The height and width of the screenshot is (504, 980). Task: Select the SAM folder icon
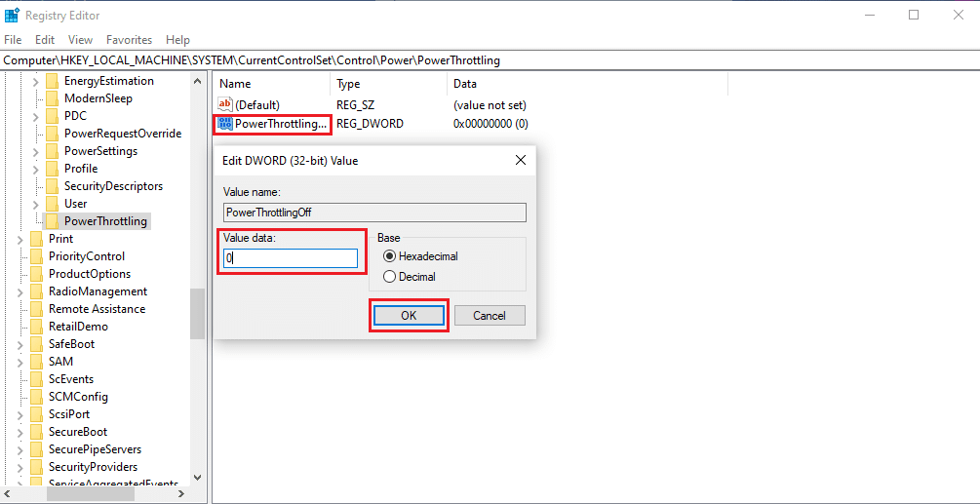click(x=37, y=361)
